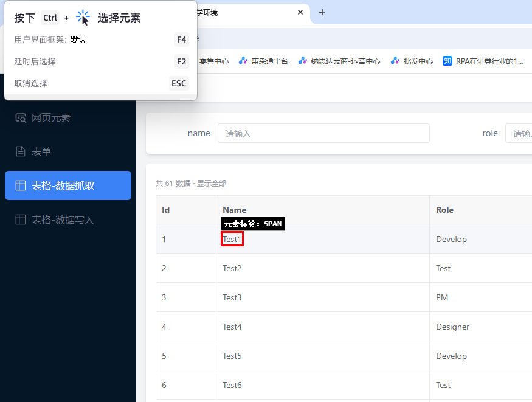This screenshot has height=402, width=532.
Task: Click the 表单 document icon in the sidebar
Action: pyautogui.click(x=21, y=151)
